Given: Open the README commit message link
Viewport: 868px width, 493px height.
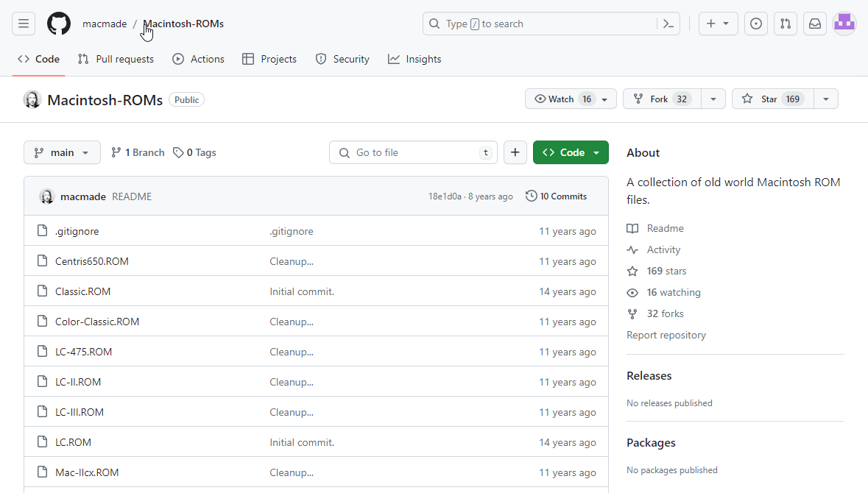Looking at the screenshot, I should (x=132, y=196).
